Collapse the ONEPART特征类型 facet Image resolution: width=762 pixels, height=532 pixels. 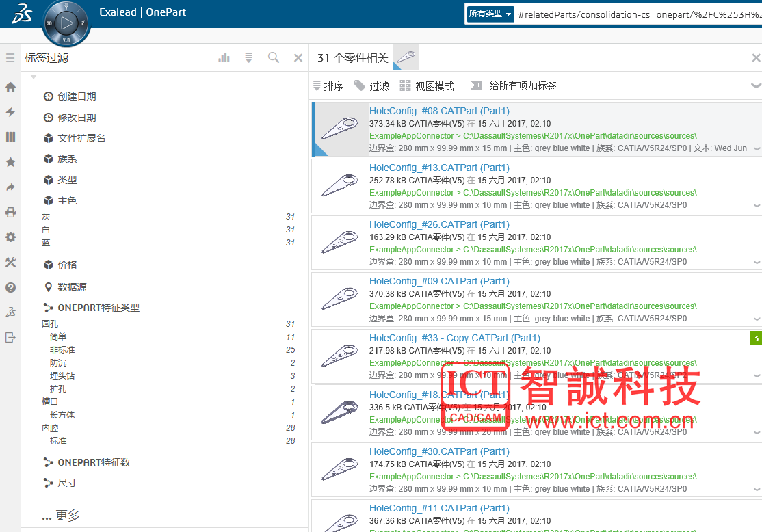pyautogui.click(x=91, y=308)
